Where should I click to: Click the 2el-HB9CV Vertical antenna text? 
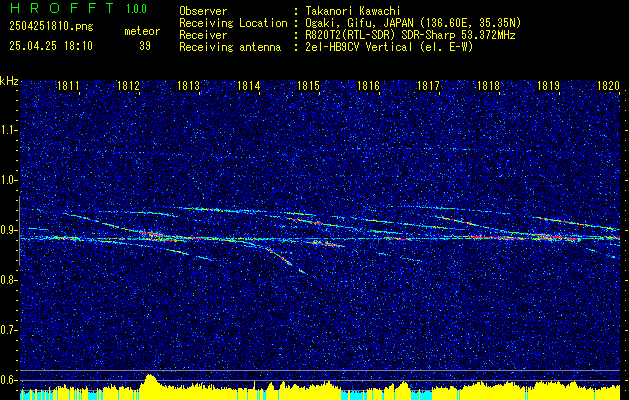point(387,47)
